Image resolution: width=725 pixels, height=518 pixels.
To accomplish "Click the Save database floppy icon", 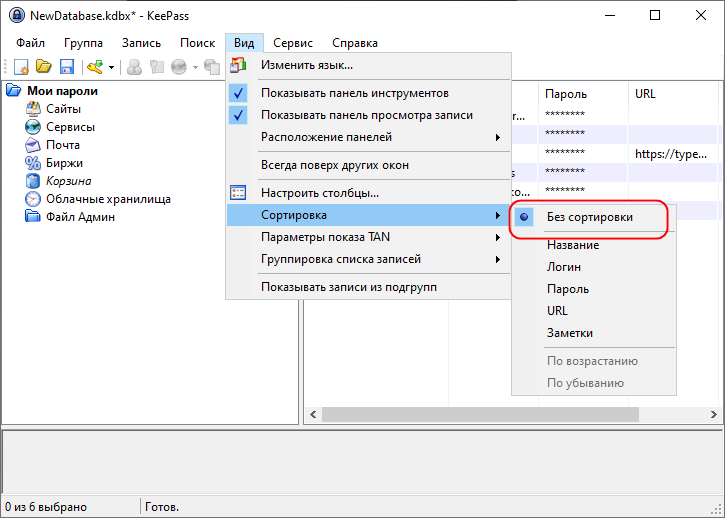I will pyautogui.click(x=67, y=67).
